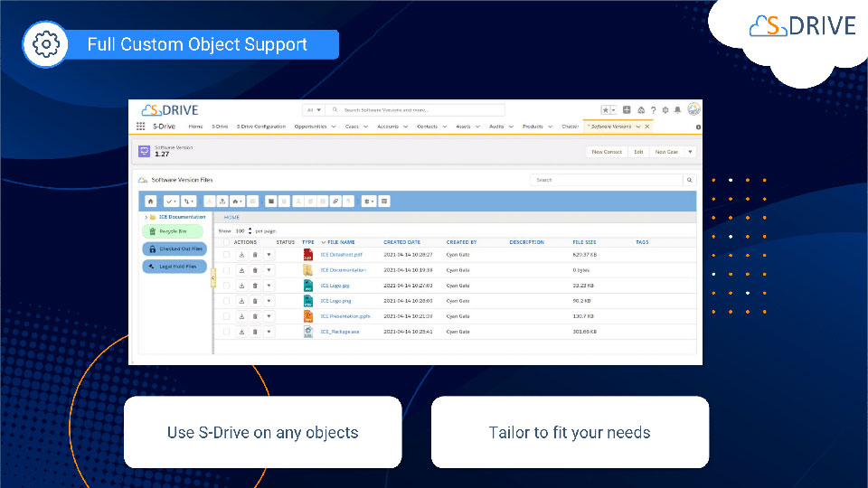This screenshot has width=868, height=488.
Task: Click the link/attach icon in file toolbar
Action: tap(335, 202)
